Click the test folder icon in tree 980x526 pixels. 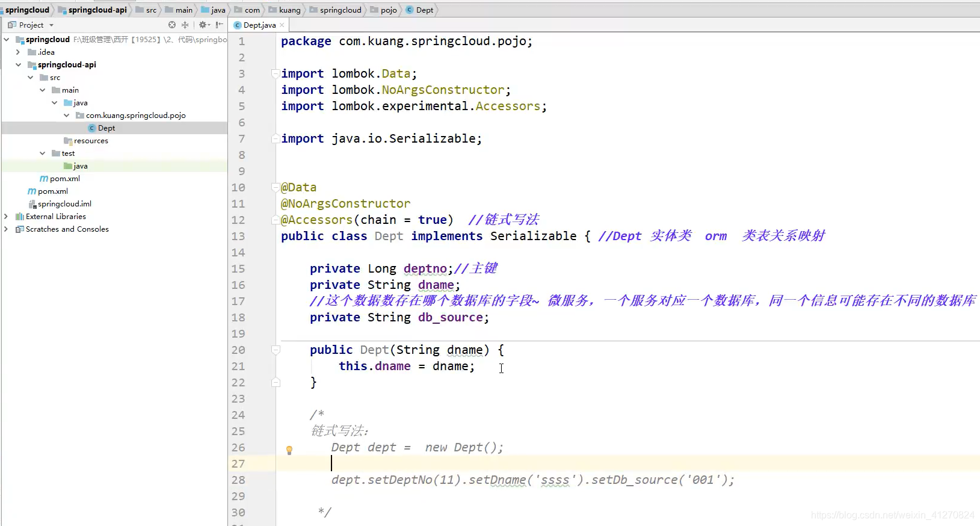tap(56, 153)
